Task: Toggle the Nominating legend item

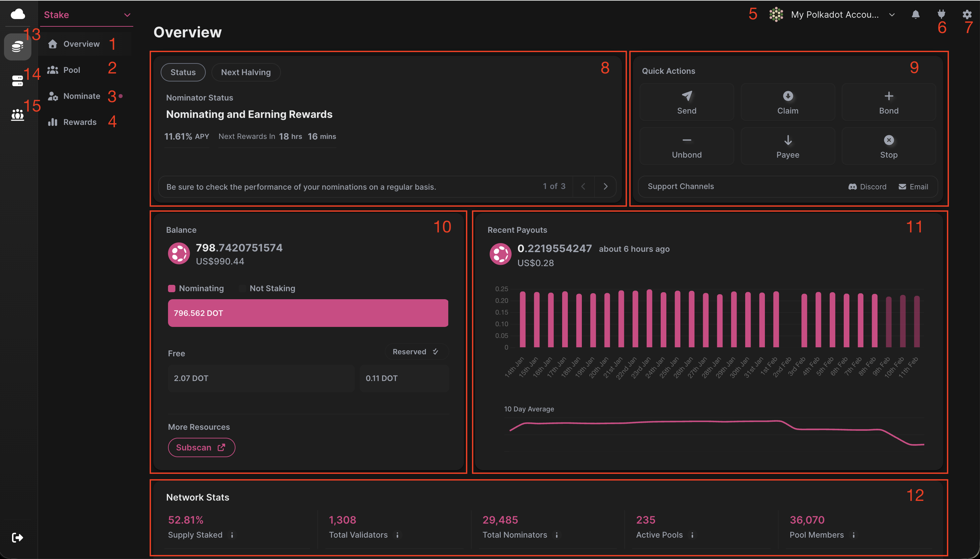Action: point(196,288)
